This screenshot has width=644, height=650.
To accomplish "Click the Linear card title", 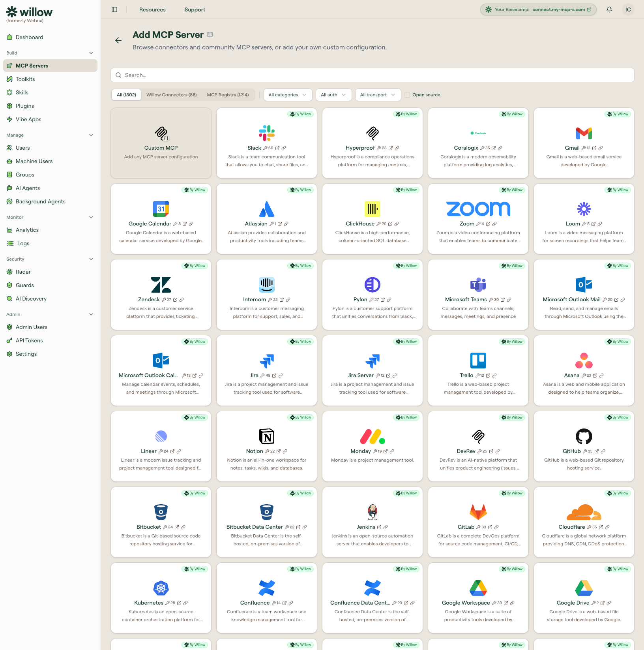I will coord(149,451).
